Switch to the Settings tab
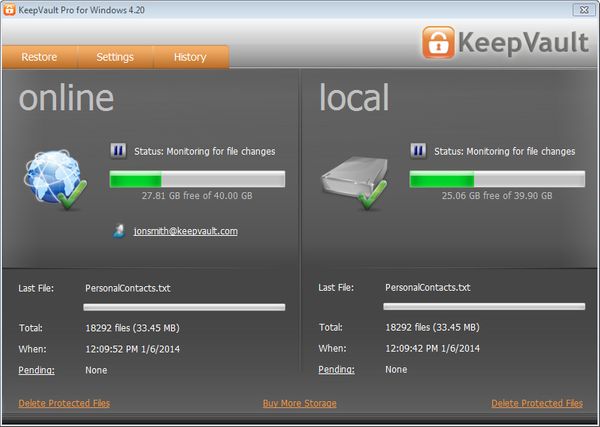This screenshot has height=427, width=600. [x=115, y=57]
